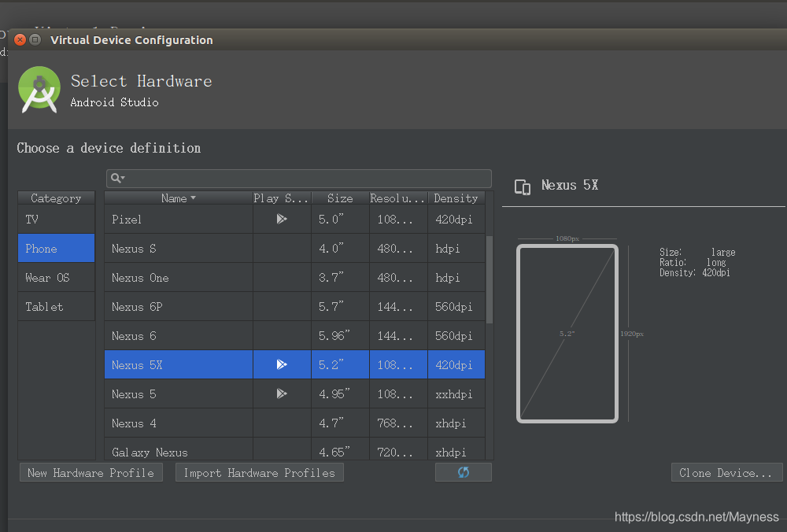Screen dimensions: 787x532
Task: Click into the device search field
Action: (x=298, y=179)
